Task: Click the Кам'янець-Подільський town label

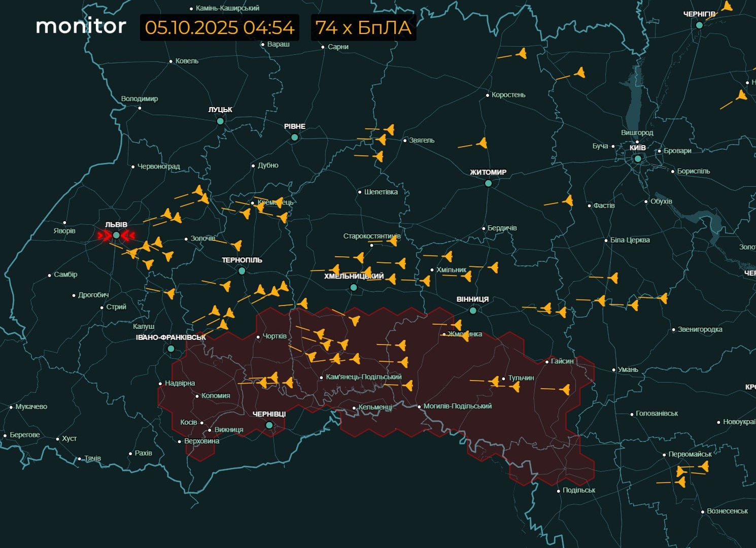Action: 363,377
